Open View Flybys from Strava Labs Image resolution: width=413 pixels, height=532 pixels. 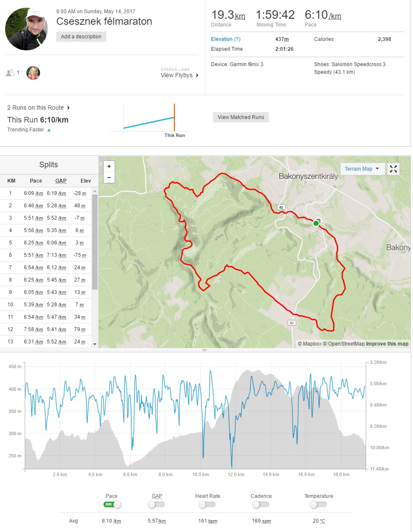click(x=179, y=76)
